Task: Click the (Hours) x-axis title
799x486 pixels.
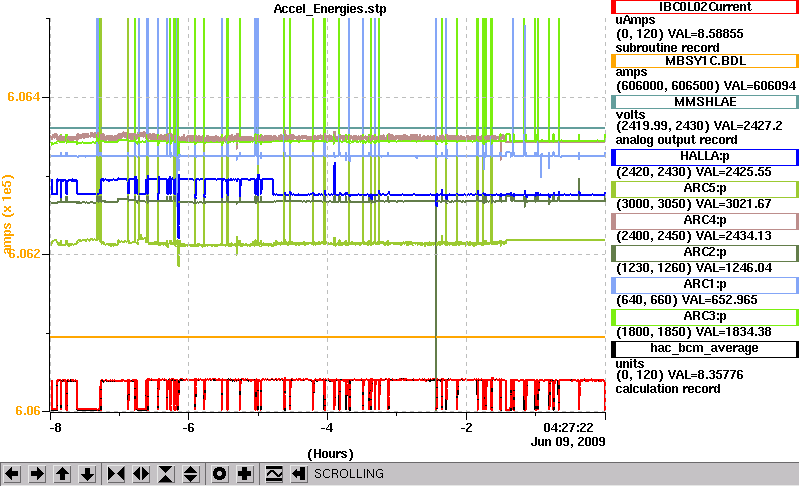Action: [x=330, y=454]
